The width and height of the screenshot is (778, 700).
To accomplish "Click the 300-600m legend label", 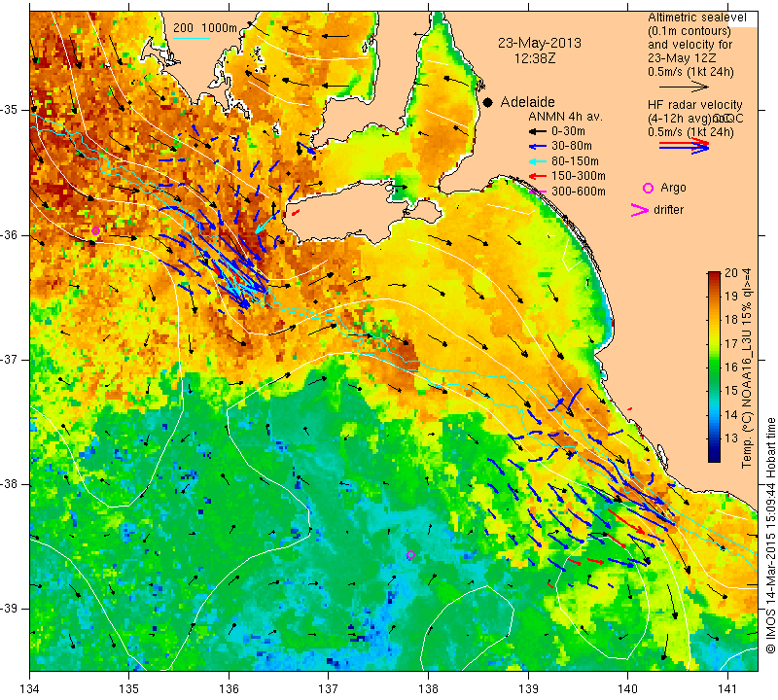I will click(579, 192).
